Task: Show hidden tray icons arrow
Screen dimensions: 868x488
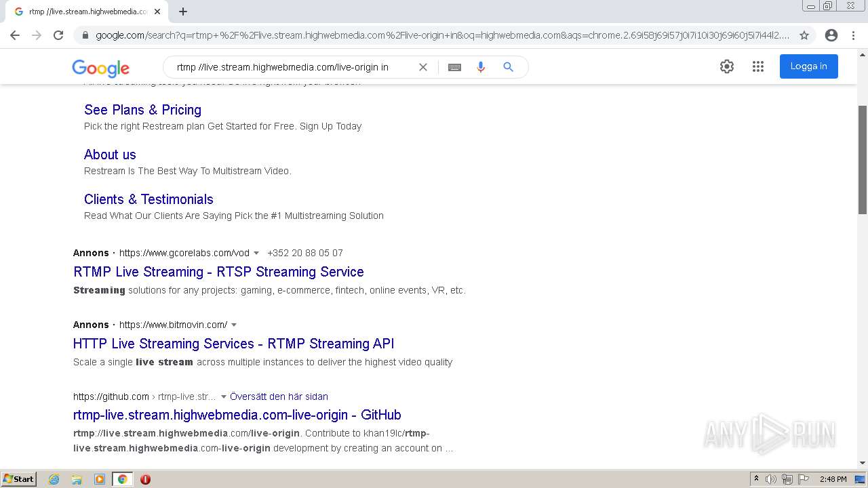Action: (756, 479)
